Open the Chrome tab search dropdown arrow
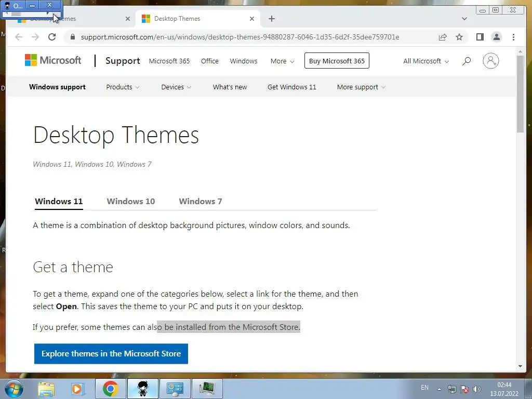 click(x=464, y=19)
